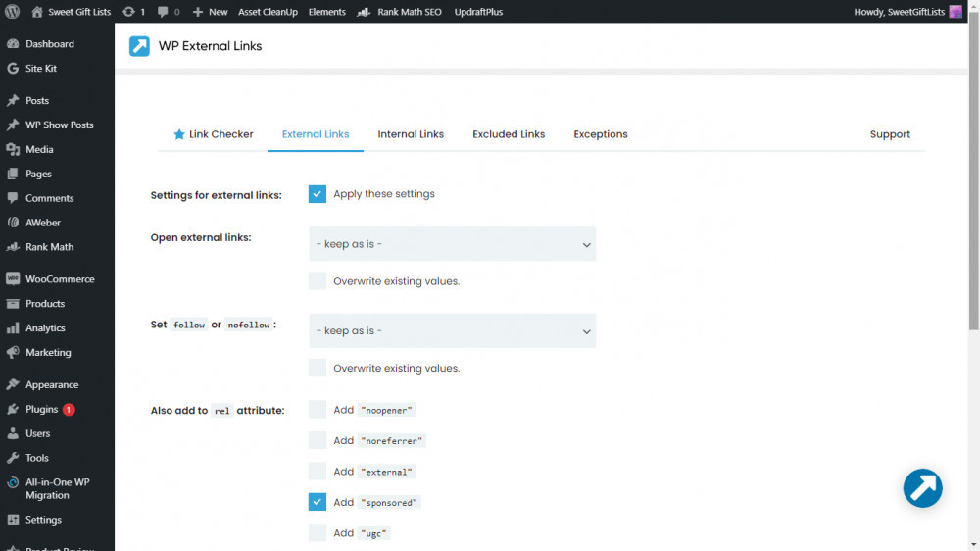This screenshot has width=980, height=551.
Task: Open the Support tab
Action: [x=890, y=134]
